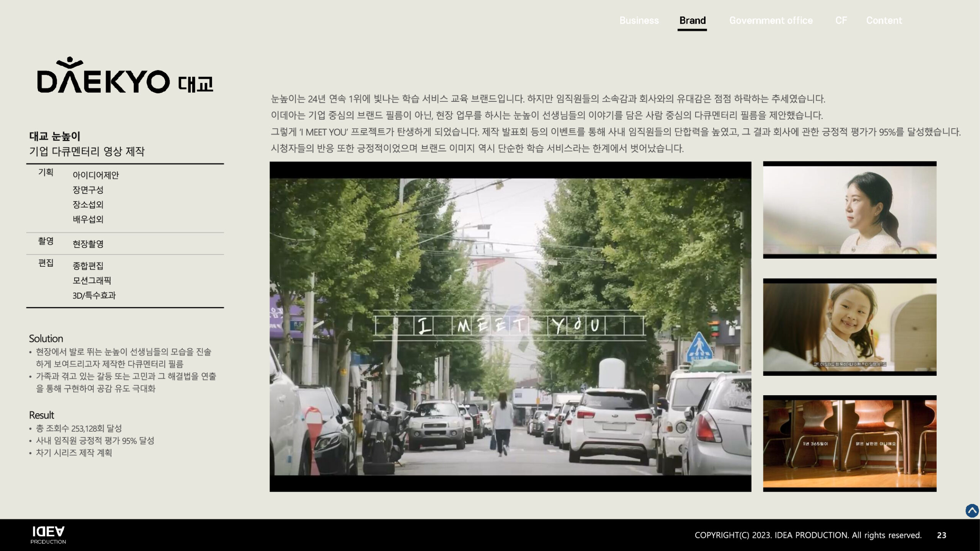
Task: Click the scroll-to-top arrow icon
Action: pyautogui.click(x=972, y=511)
